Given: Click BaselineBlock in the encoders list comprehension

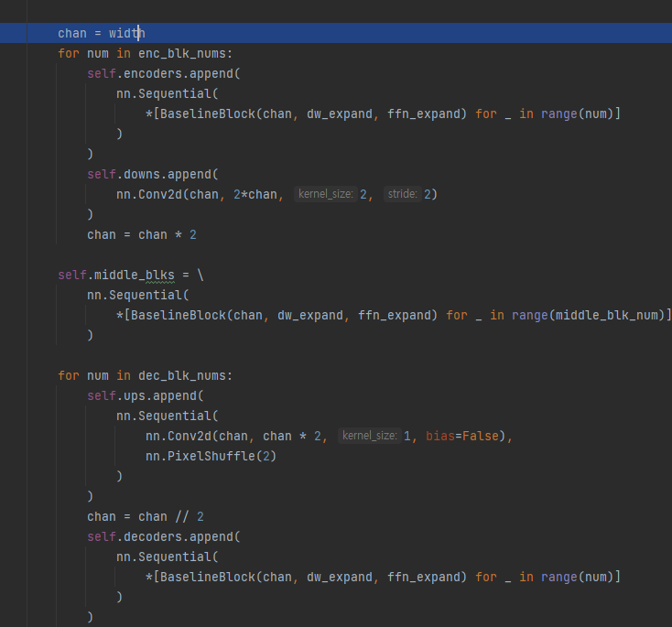Looking at the screenshot, I should [208, 114].
